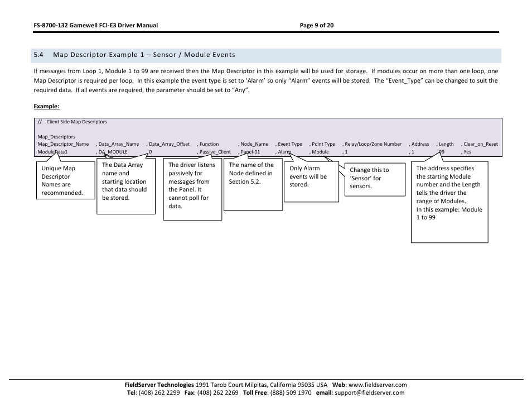Click the 'Alarm' event type value
The width and height of the screenshot is (532, 412).
(284, 152)
